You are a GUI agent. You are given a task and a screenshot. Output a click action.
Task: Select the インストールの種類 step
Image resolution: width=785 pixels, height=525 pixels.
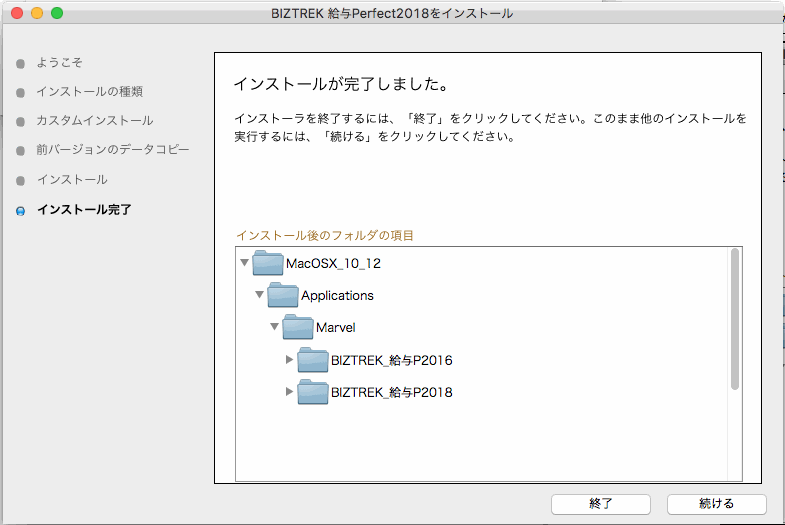pyautogui.click(x=89, y=92)
